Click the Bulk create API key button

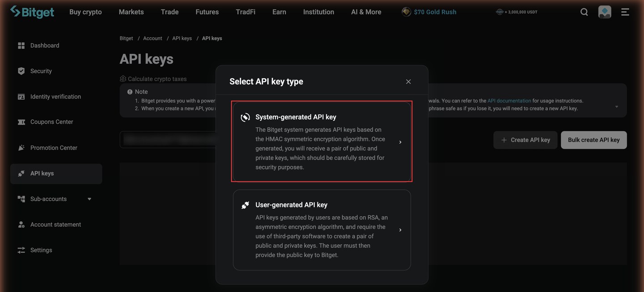point(594,140)
